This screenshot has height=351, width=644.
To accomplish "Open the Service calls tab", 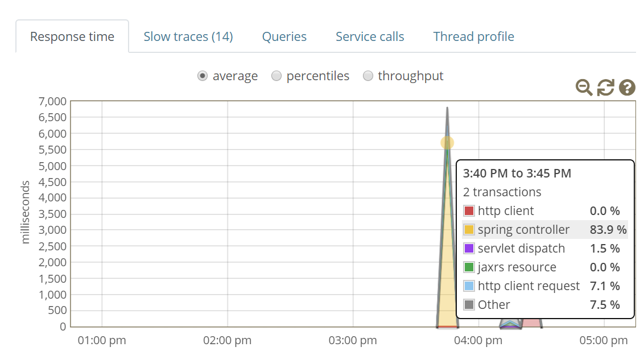I will [x=370, y=36].
